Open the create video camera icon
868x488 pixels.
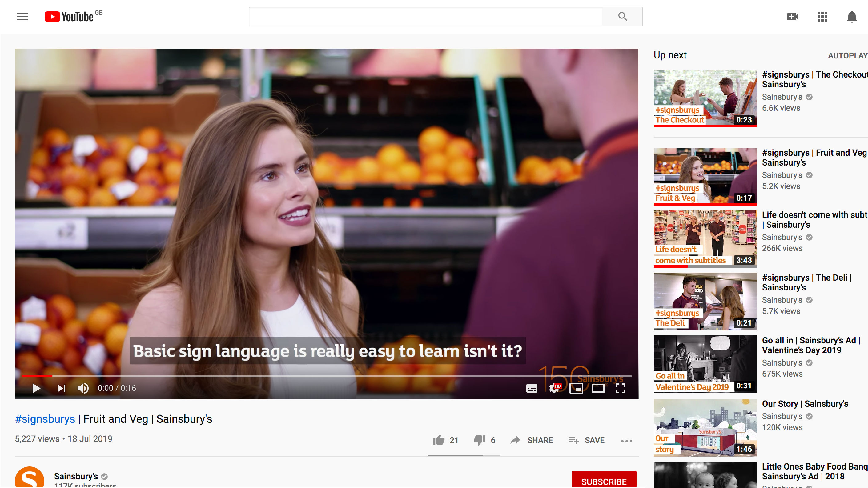click(x=793, y=17)
